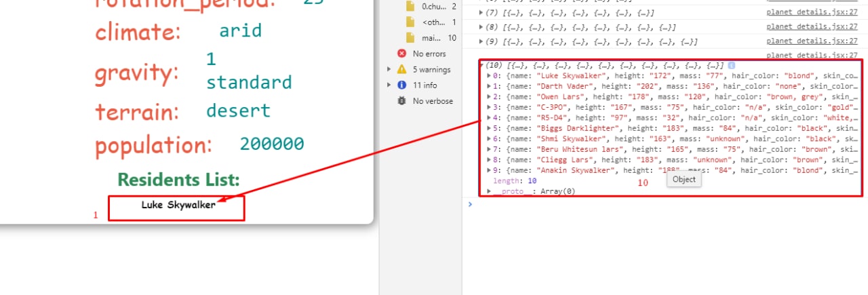
Task: Expand object 5 Biggs Darklighter
Action: [x=490, y=128]
